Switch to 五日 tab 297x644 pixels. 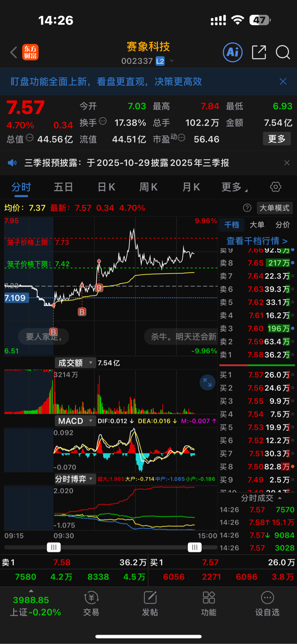[63, 187]
